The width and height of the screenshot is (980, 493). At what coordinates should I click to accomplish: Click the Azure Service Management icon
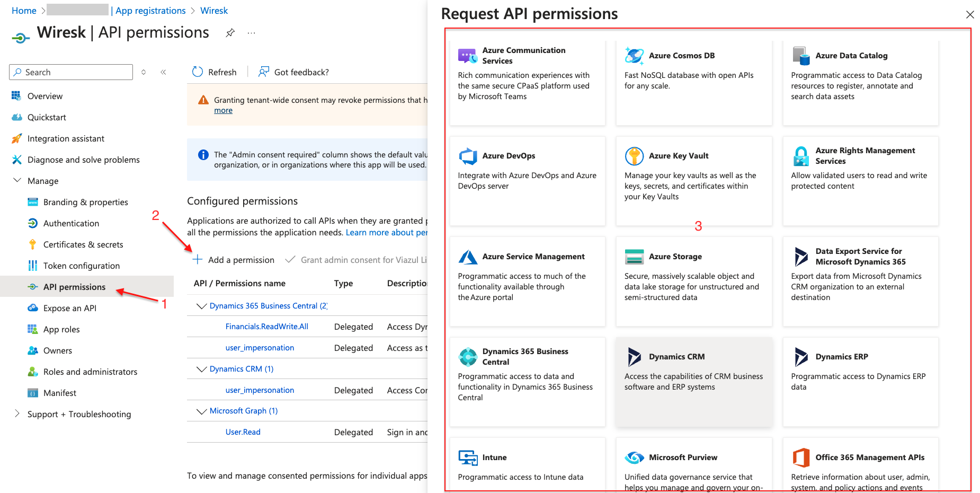coord(468,257)
